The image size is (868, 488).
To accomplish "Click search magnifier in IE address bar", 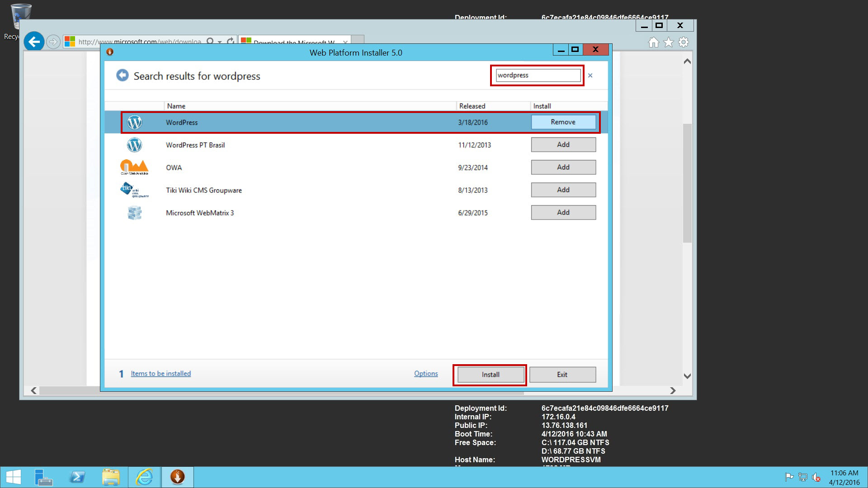I will (210, 42).
